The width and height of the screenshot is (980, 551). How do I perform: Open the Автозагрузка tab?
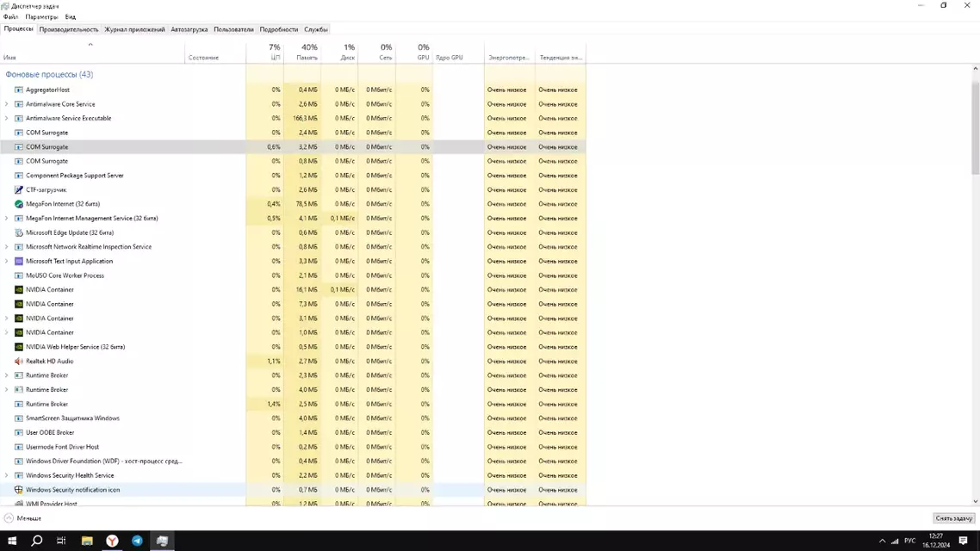pos(189,29)
